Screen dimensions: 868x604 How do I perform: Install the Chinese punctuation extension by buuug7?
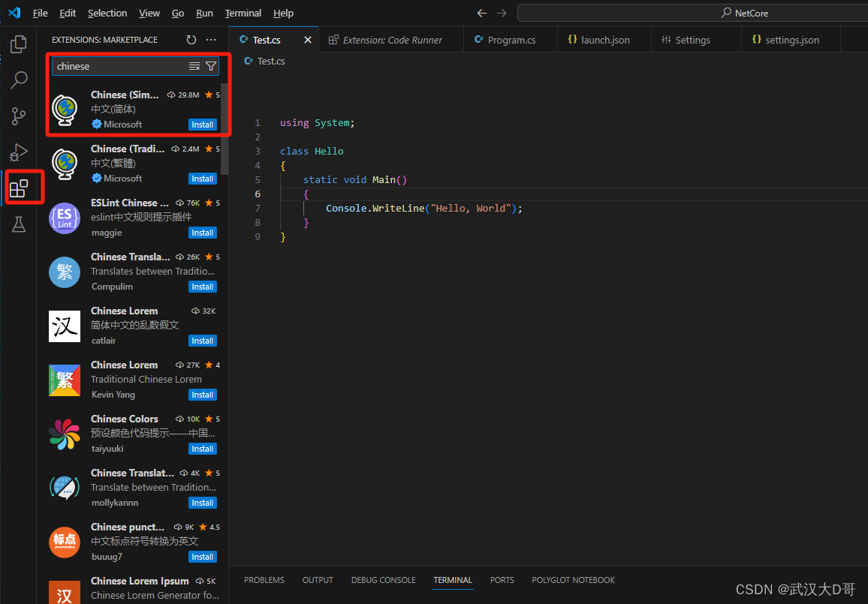point(203,557)
